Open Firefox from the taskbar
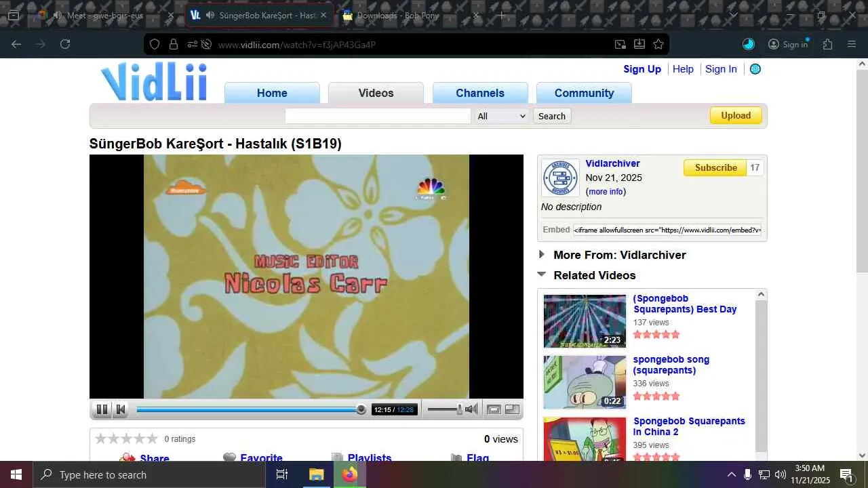Viewport: 868px width, 488px height. [x=349, y=474]
